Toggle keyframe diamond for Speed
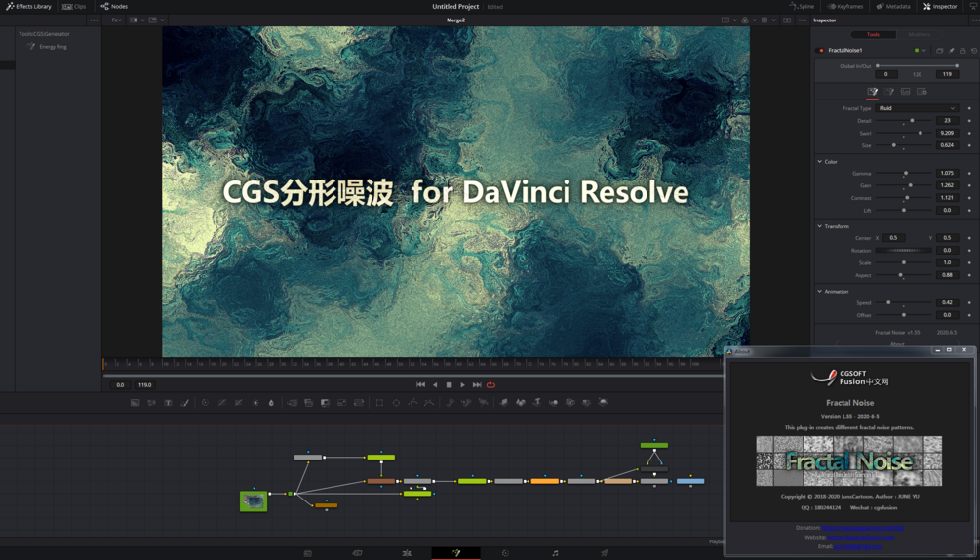 (969, 302)
